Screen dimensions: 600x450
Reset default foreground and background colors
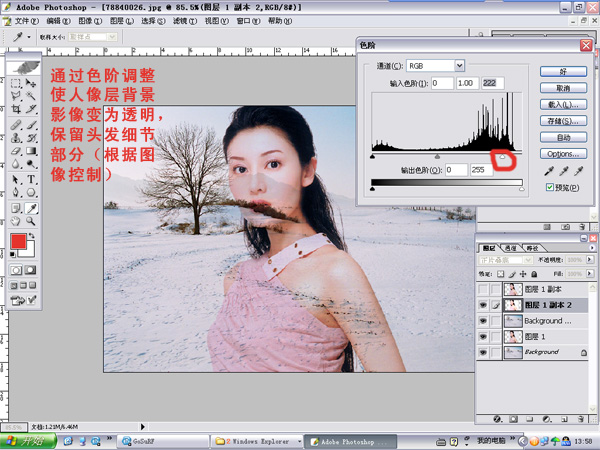13,254
